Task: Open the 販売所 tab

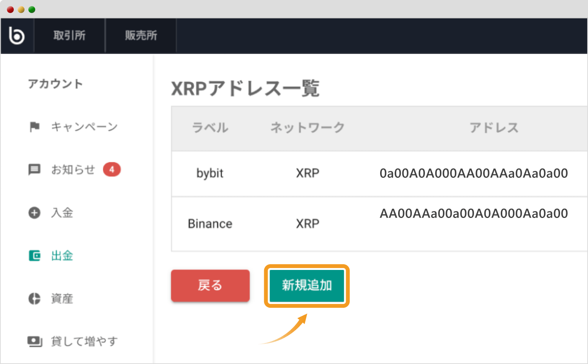Action: pyautogui.click(x=141, y=36)
